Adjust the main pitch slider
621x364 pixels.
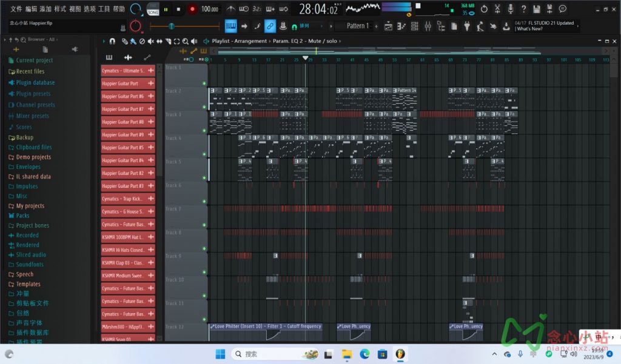(184, 27)
